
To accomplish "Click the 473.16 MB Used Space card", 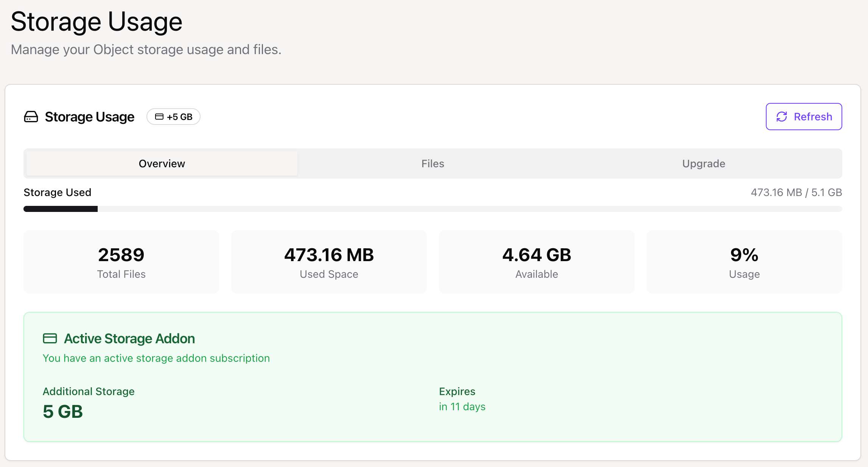I will coord(328,262).
